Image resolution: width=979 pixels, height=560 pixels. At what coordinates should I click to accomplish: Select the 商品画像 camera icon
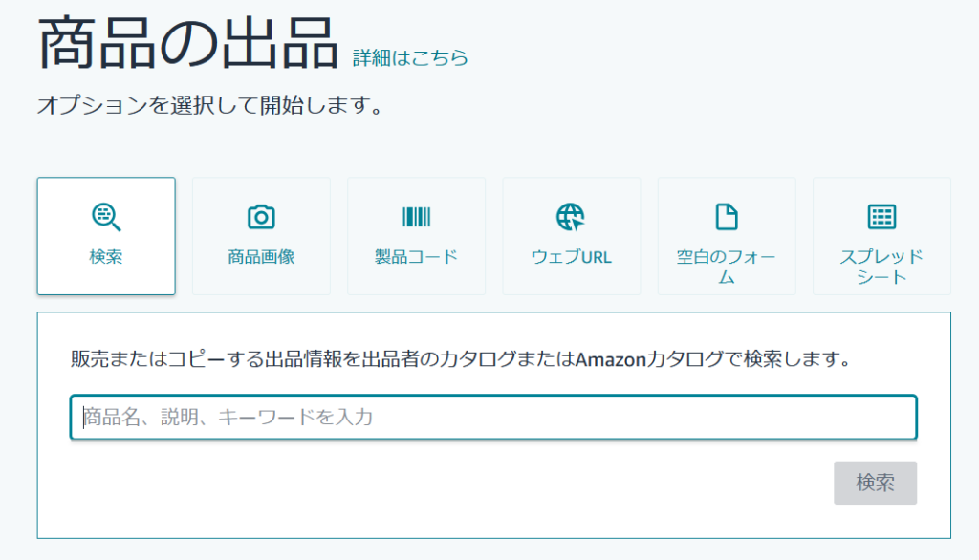(261, 217)
